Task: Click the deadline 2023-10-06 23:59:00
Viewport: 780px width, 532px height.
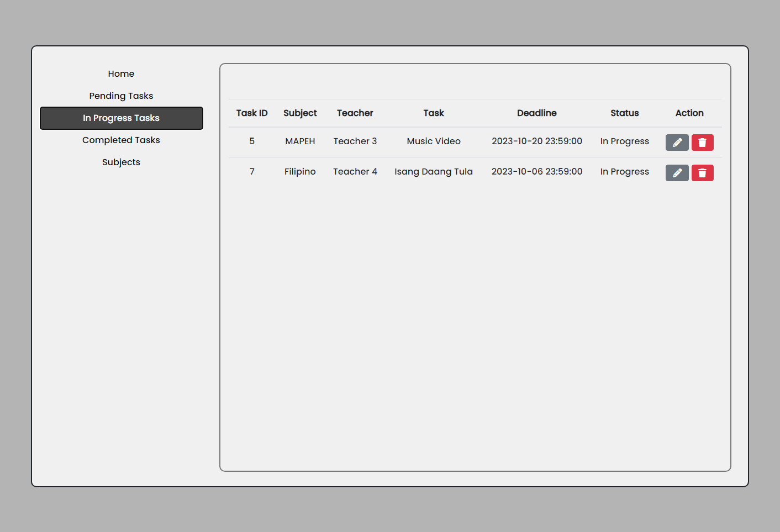Action: tap(537, 172)
